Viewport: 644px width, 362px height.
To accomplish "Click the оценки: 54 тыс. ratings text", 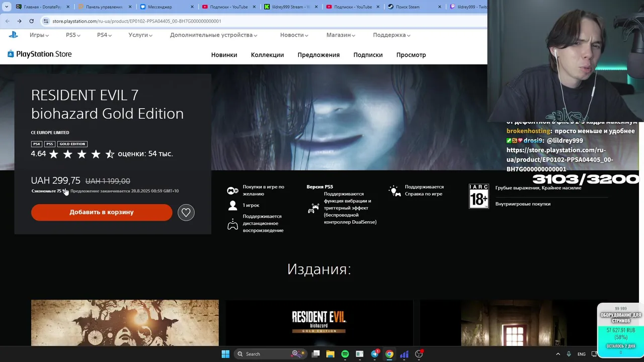I will tap(145, 154).
